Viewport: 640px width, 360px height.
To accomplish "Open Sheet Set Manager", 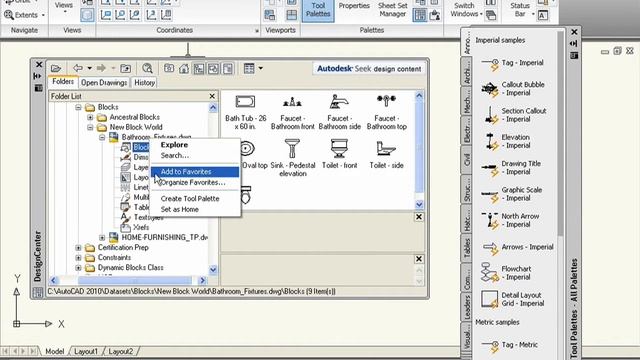I will (392, 10).
